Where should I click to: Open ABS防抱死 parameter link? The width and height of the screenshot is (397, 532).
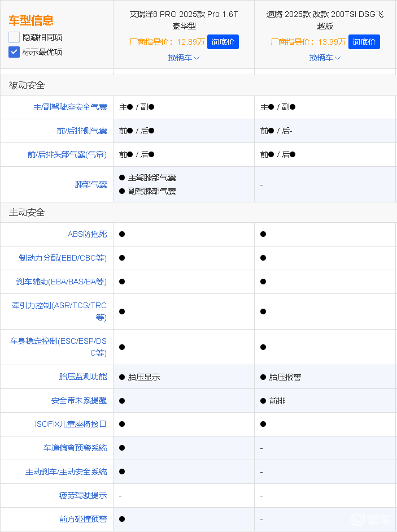pos(87,234)
